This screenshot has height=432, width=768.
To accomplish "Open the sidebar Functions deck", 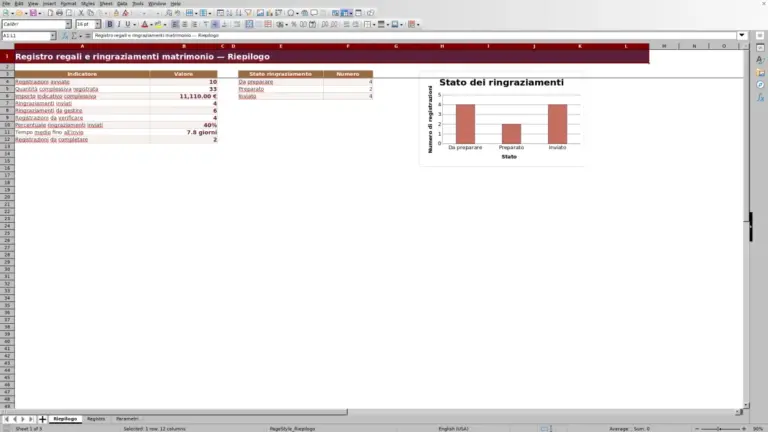I will [760, 97].
